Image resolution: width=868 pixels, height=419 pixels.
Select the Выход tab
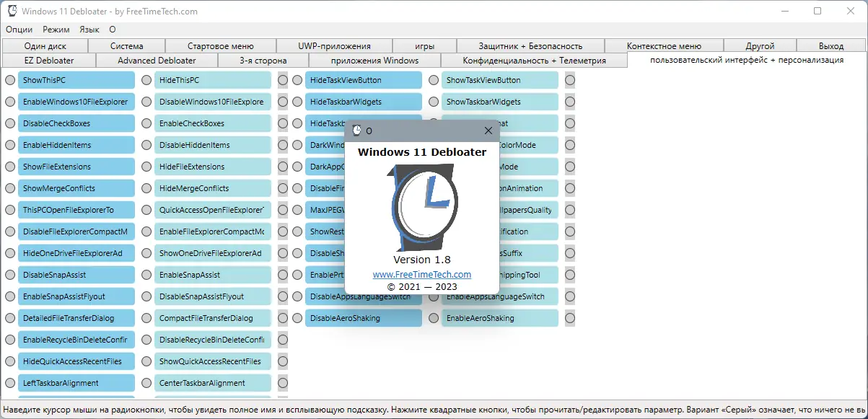pyautogui.click(x=831, y=45)
